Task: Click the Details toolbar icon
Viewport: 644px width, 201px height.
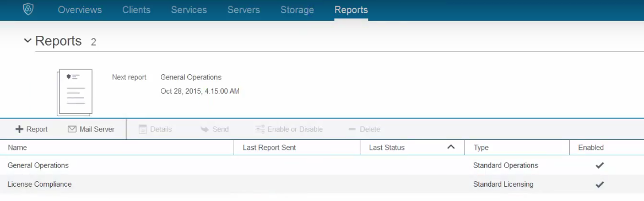Action: [143, 129]
